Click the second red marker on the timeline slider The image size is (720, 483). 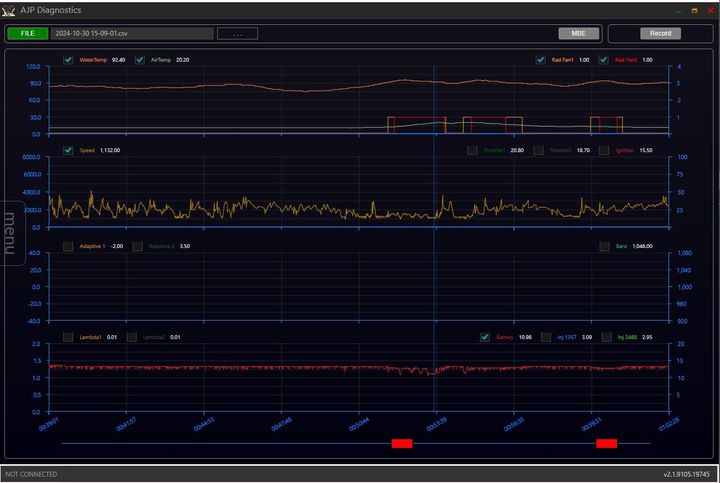click(607, 444)
